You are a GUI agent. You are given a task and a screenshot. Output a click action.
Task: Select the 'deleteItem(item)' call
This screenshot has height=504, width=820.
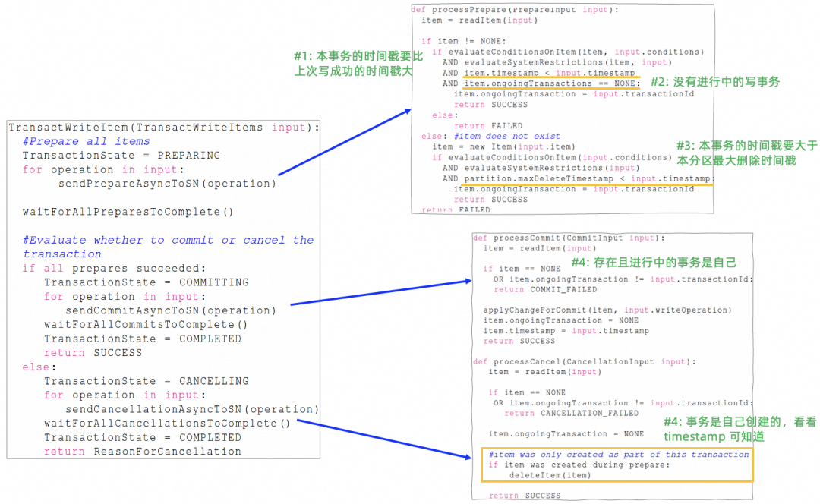click(550, 476)
